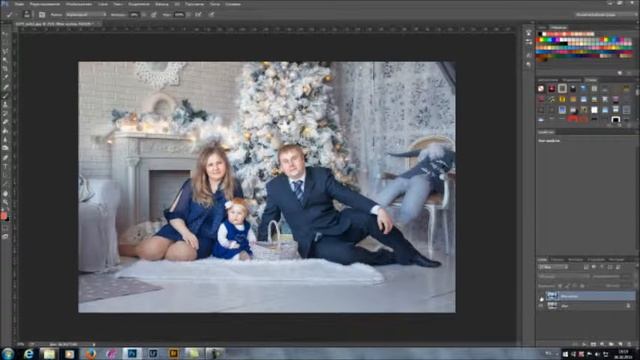Screen dimensions: 640x360
Task: Open the Edit menu
Action: tap(45, 4)
